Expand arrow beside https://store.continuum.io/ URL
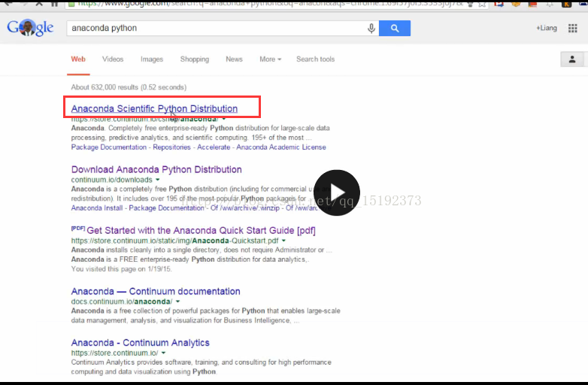This screenshot has height=385, width=588. click(x=163, y=353)
